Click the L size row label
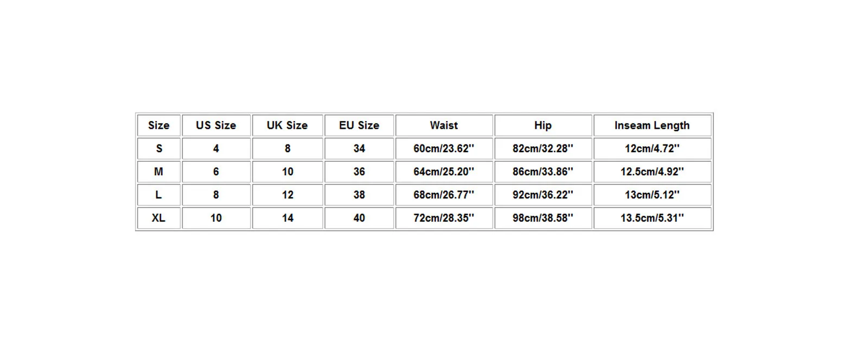This screenshot has width=868, height=352. (x=158, y=194)
